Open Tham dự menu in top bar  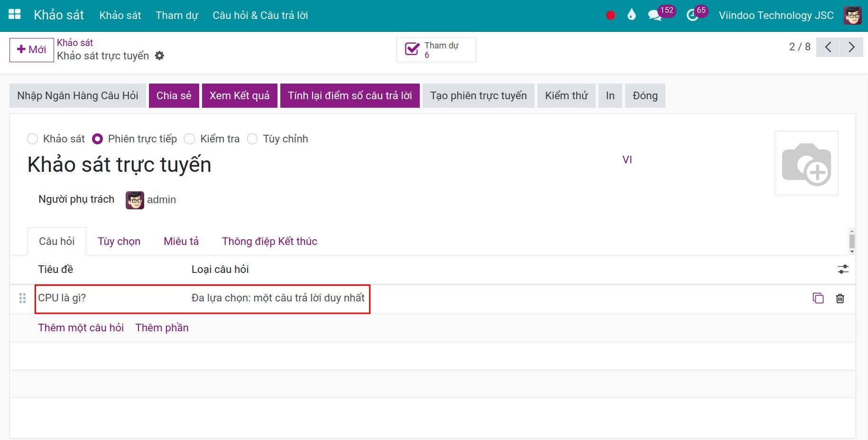(x=177, y=15)
